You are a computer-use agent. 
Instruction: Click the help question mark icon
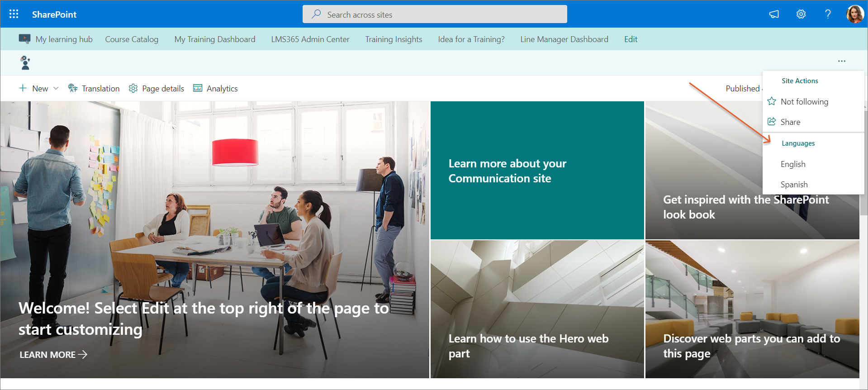(828, 14)
